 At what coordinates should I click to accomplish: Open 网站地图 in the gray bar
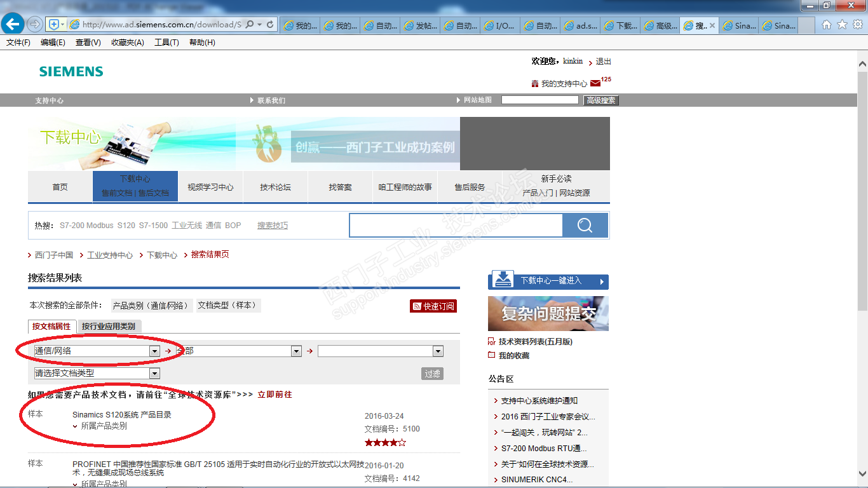478,100
